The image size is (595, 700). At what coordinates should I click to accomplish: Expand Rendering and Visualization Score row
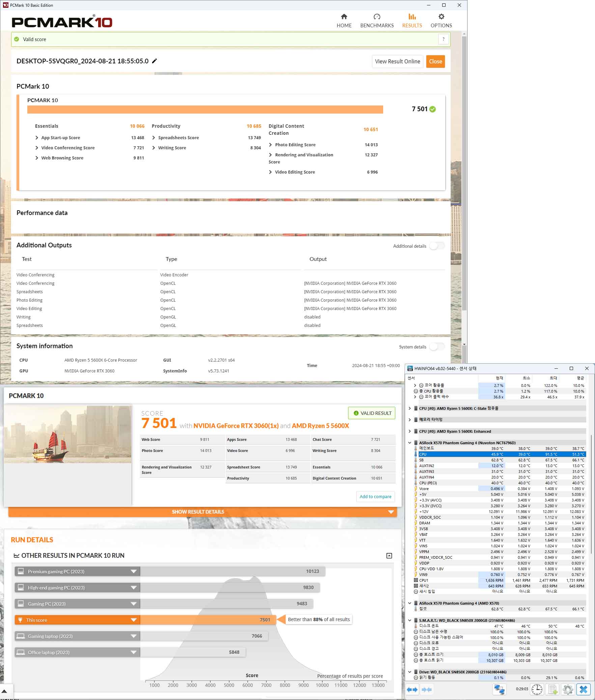[x=271, y=155]
